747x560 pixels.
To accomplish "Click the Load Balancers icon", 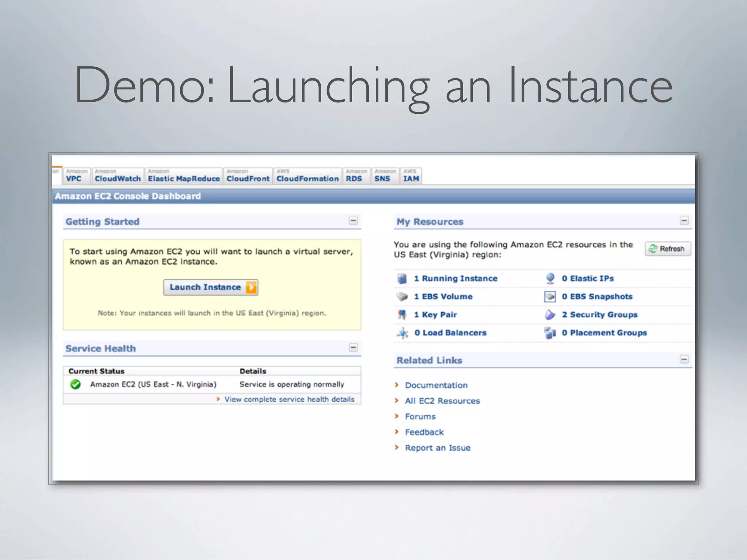I will tap(402, 333).
